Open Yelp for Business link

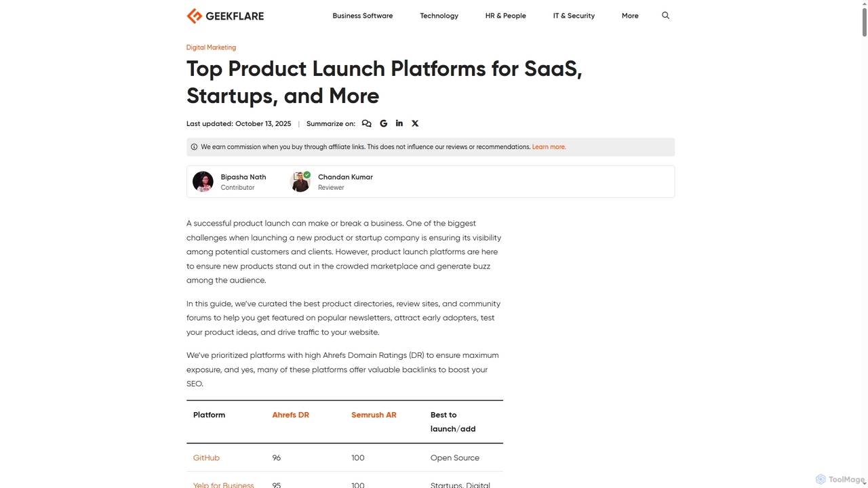pos(224,485)
